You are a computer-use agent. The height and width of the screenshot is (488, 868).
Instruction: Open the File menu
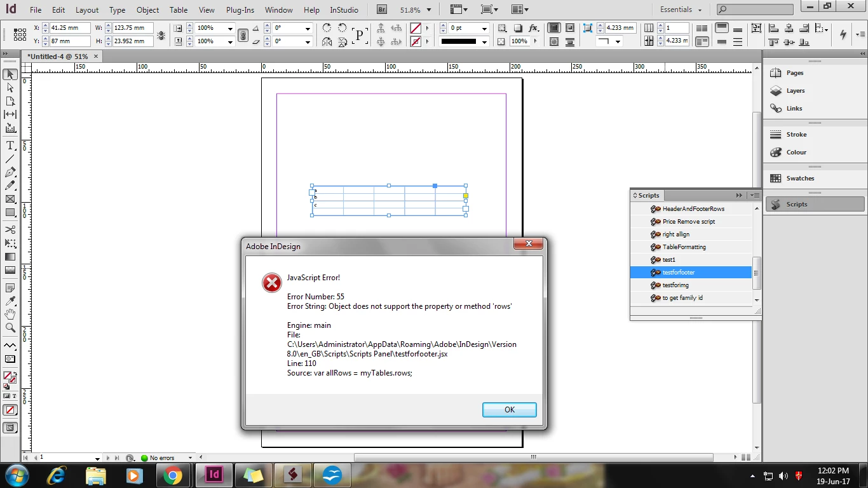click(36, 10)
